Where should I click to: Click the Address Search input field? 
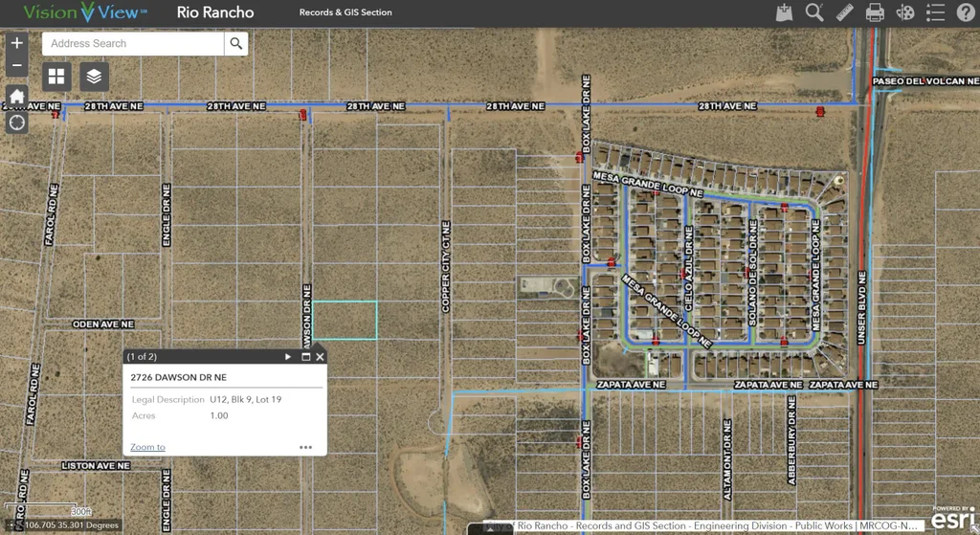point(133,44)
